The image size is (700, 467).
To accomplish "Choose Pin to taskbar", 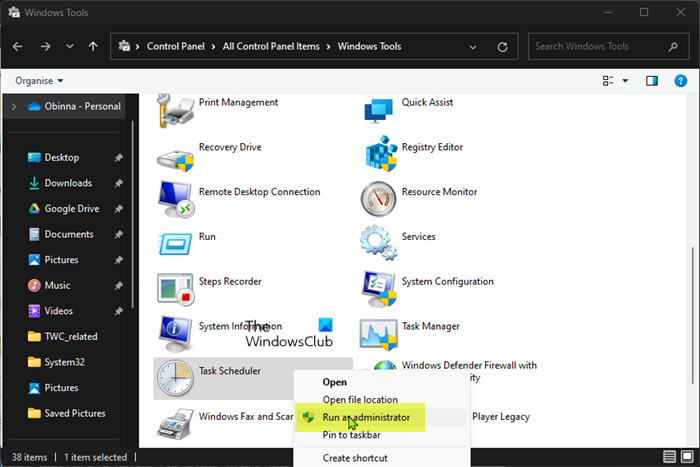I will (x=351, y=435).
